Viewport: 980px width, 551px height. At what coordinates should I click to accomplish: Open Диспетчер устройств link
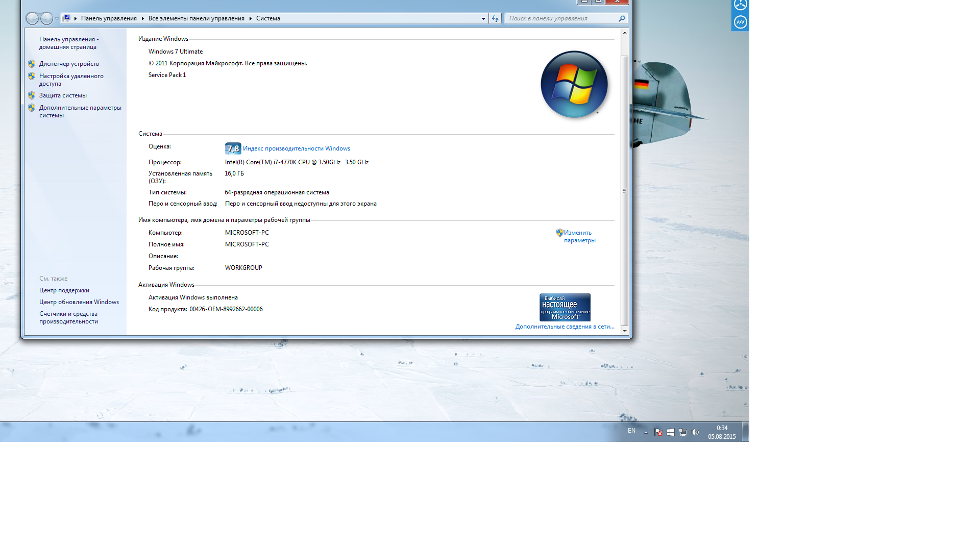[69, 64]
